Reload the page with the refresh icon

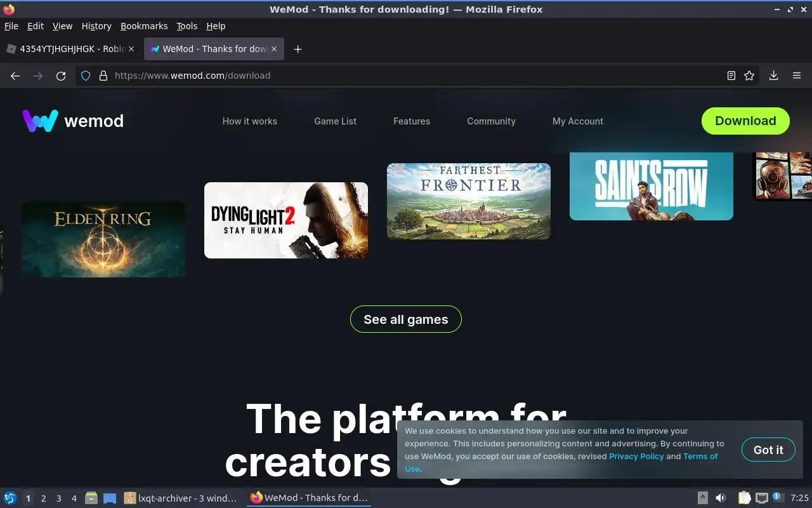point(61,76)
